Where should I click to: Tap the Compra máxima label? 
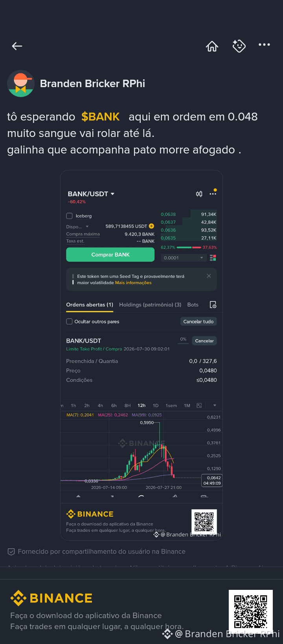coord(83,234)
